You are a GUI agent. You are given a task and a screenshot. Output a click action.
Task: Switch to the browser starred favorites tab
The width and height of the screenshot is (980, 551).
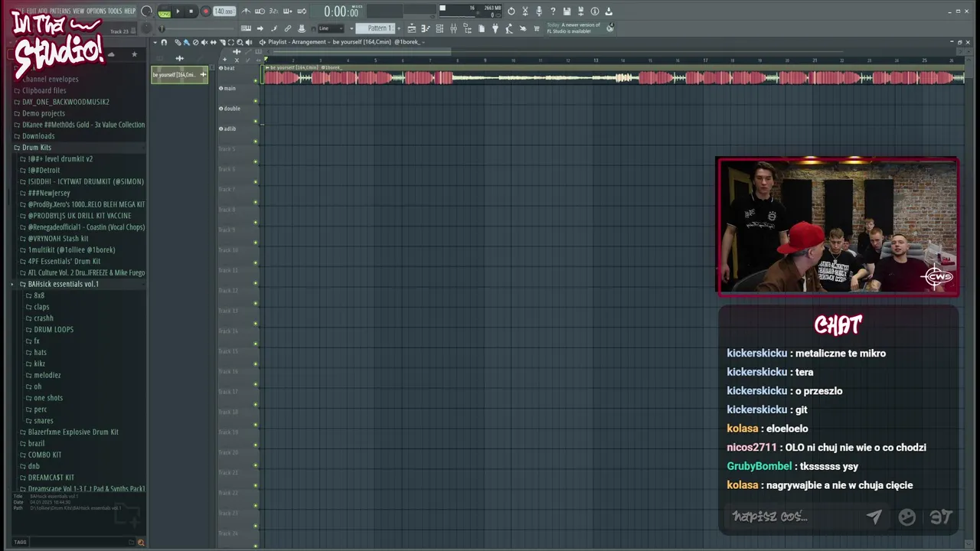pyautogui.click(x=134, y=54)
